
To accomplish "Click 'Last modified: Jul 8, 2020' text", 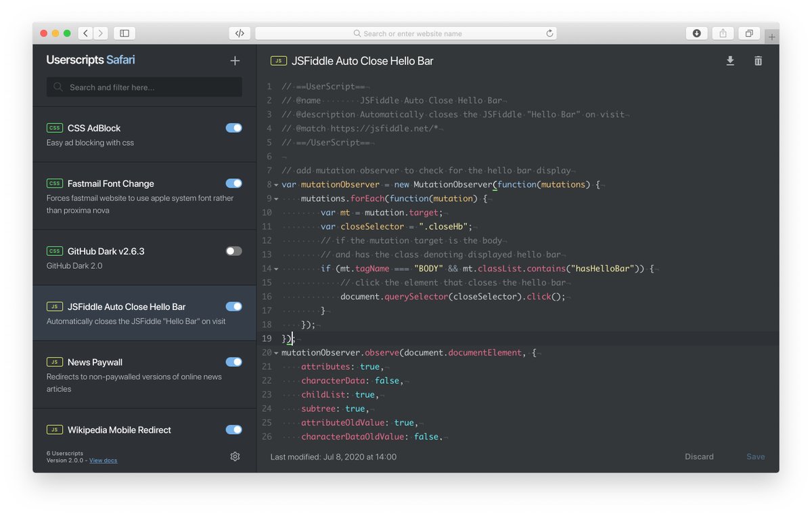I will (x=334, y=457).
